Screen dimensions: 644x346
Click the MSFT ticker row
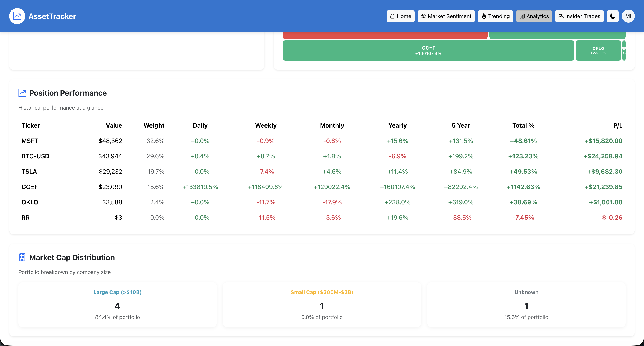tap(30, 141)
